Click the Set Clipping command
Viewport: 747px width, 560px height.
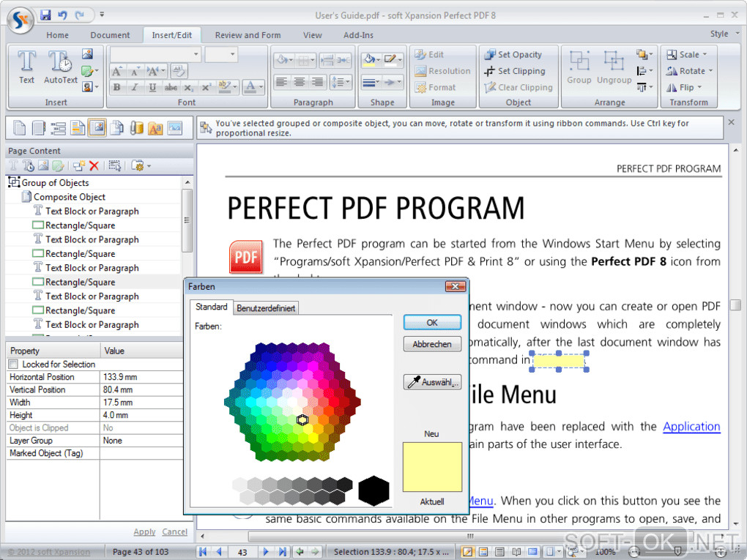coord(515,71)
